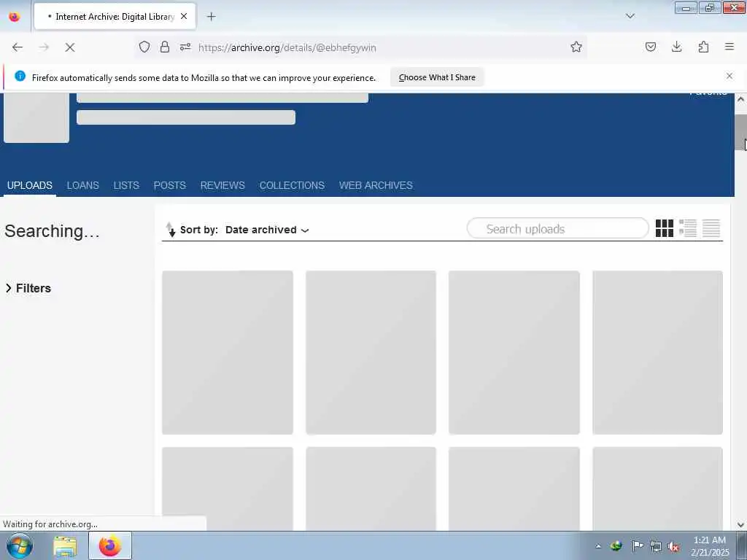Go back using the browser back arrow
Viewport: 747px width, 560px height.
18,47
